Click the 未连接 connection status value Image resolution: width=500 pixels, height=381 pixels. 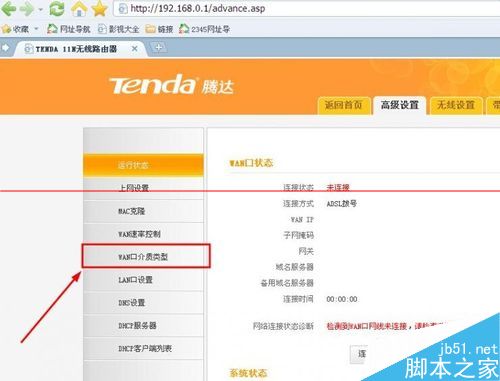[x=338, y=188]
